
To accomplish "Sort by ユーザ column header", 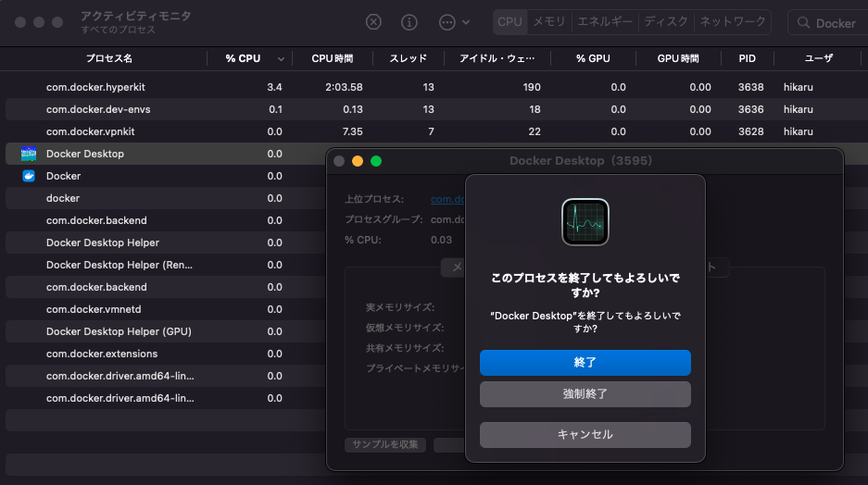I will [x=818, y=58].
